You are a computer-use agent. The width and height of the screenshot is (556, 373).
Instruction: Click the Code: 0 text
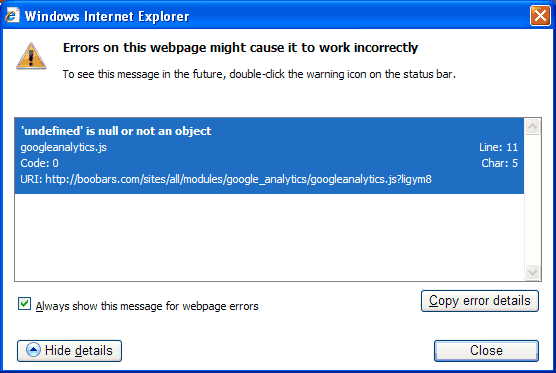coord(39,163)
